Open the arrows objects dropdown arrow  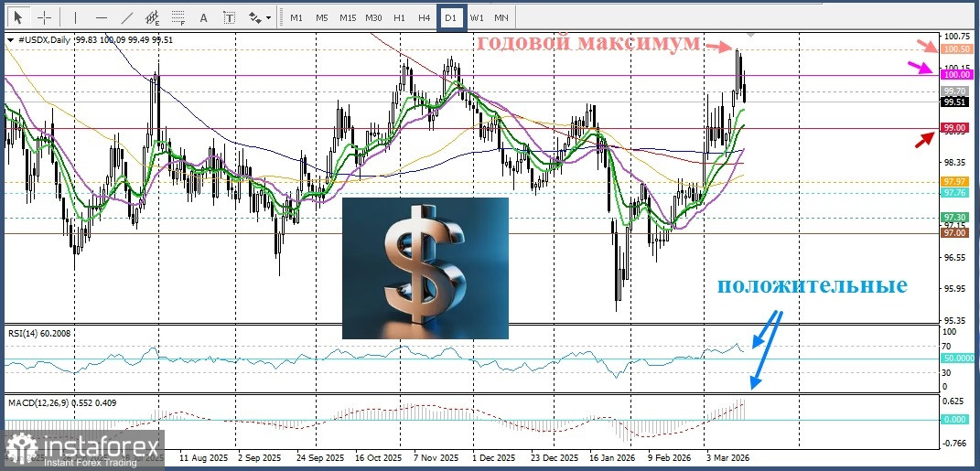(x=269, y=18)
